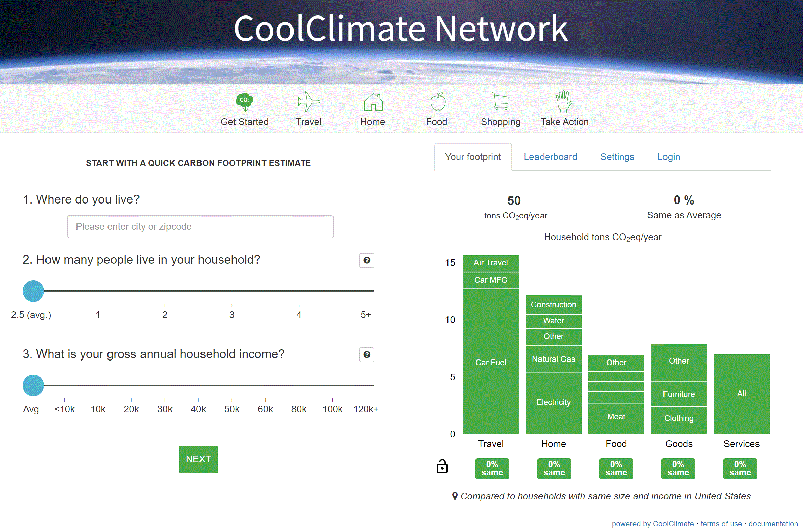Click the Construction bar segment

click(x=554, y=305)
